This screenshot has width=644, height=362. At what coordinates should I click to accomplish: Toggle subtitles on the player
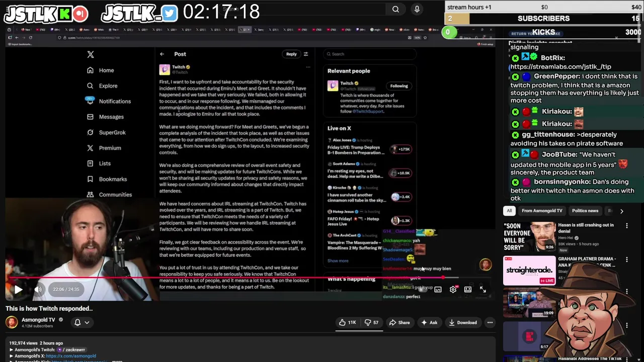click(x=438, y=290)
